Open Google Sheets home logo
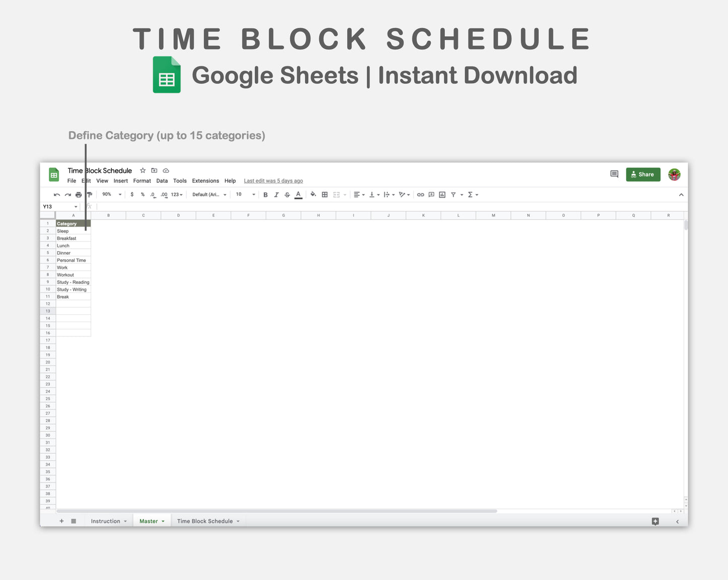Viewport: 728px width, 580px height. tap(54, 175)
